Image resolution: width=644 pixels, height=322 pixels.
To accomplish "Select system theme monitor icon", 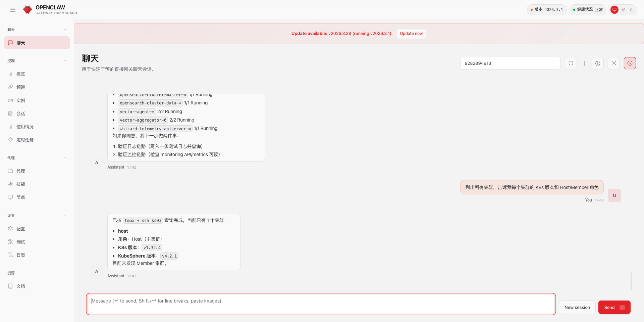I will point(614,10).
